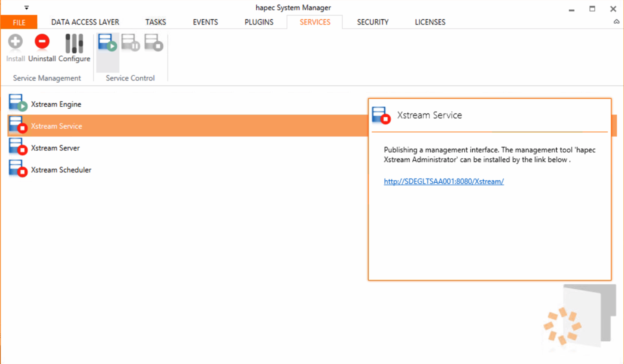Click Xstream Server stopped-status icon
This screenshot has width=624, height=364.
click(18, 147)
